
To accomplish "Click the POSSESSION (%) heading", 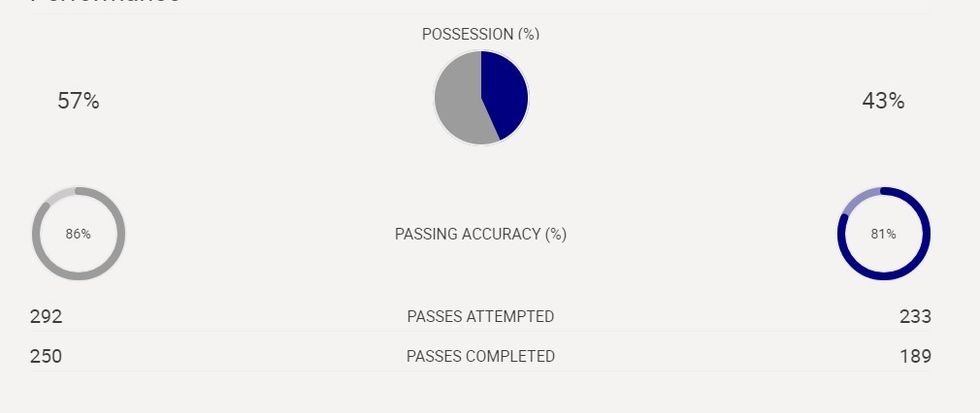I will tap(480, 34).
